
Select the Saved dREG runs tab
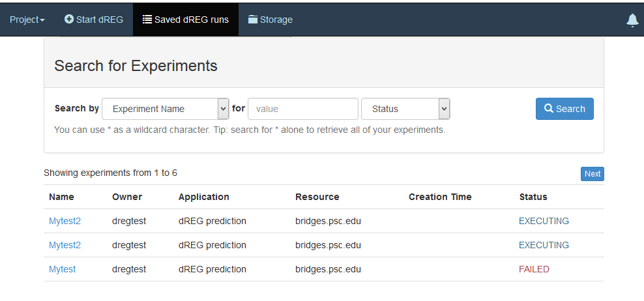coord(186,20)
